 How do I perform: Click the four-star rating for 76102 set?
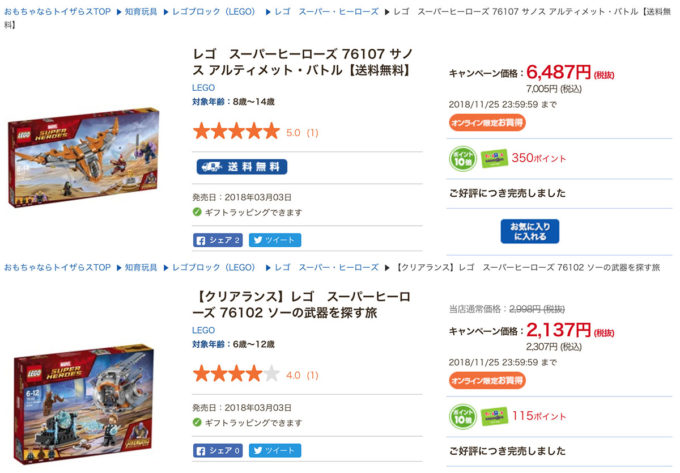click(236, 375)
